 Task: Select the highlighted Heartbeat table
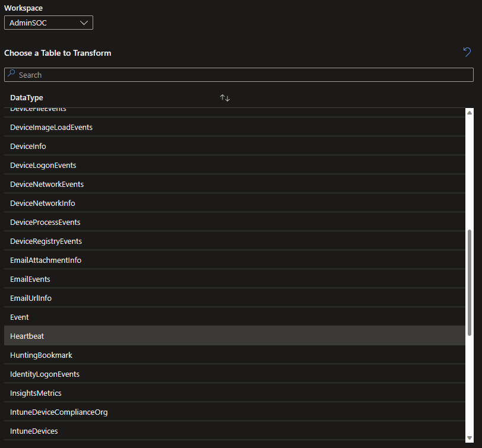click(x=234, y=336)
